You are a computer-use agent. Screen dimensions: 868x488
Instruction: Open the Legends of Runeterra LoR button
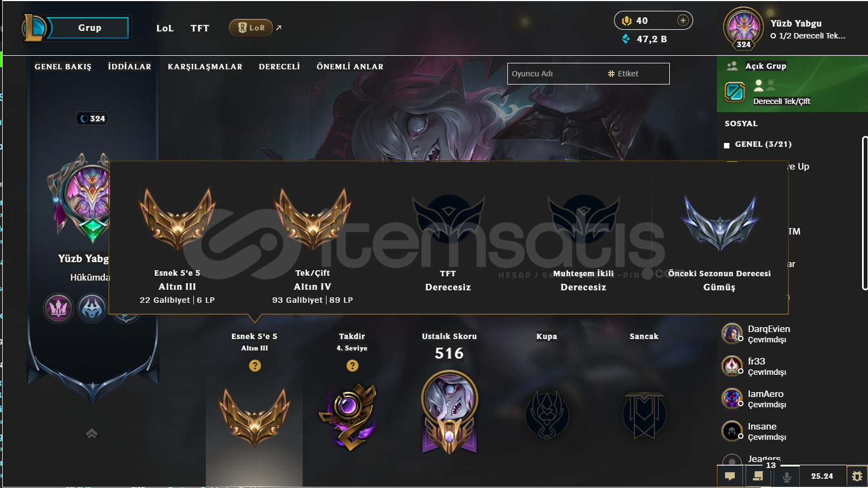click(251, 28)
